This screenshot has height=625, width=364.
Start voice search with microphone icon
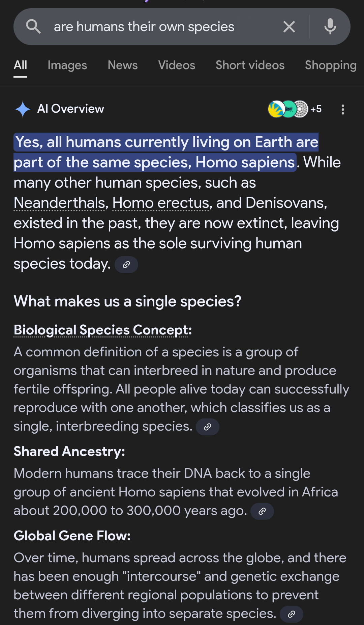pyautogui.click(x=330, y=27)
